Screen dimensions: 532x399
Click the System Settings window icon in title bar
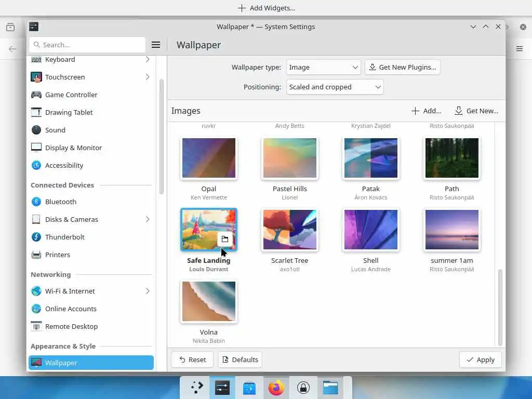pyautogui.click(x=34, y=26)
